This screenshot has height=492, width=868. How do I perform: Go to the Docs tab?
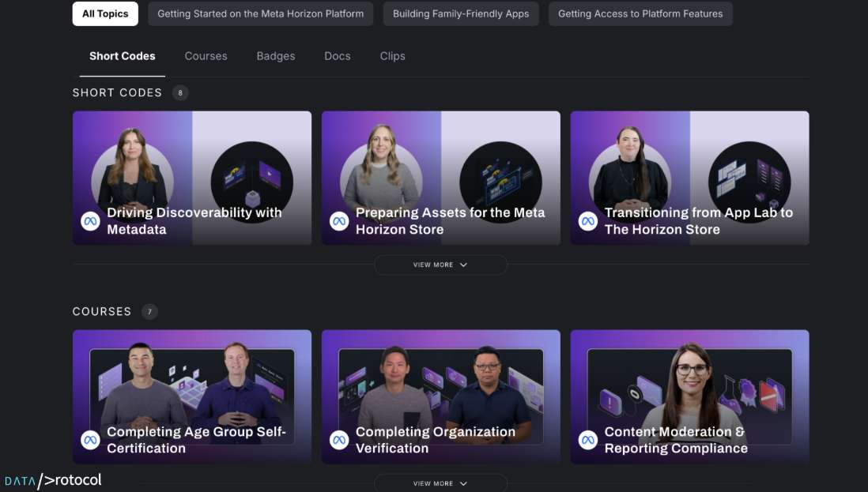pyautogui.click(x=337, y=56)
